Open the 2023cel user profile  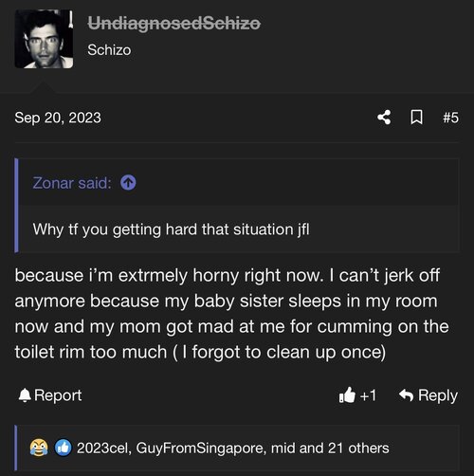[x=104, y=449]
